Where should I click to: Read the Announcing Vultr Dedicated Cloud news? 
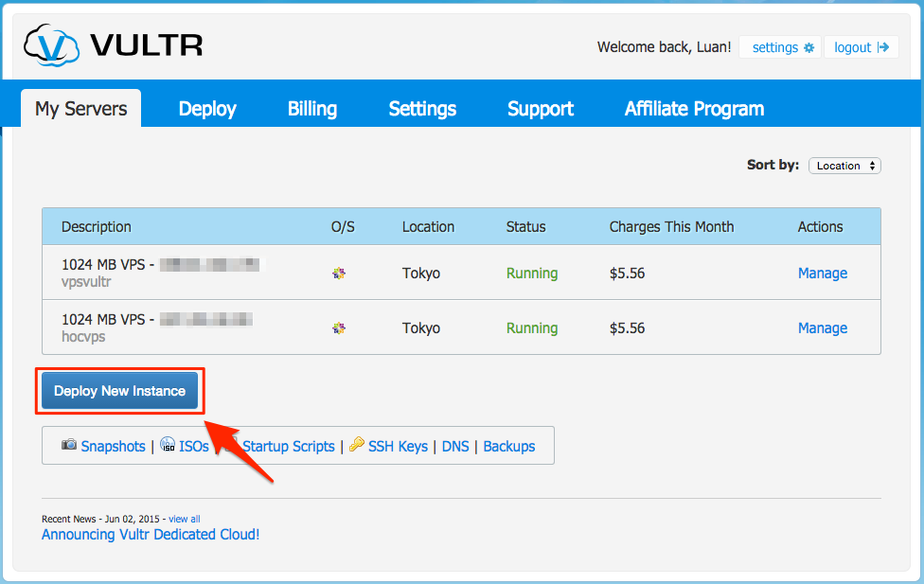[151, 535]
